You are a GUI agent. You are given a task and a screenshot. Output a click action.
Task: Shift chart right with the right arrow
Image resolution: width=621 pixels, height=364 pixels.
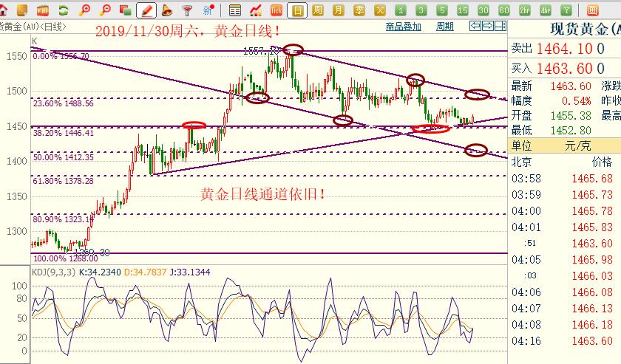click(488, 26)
